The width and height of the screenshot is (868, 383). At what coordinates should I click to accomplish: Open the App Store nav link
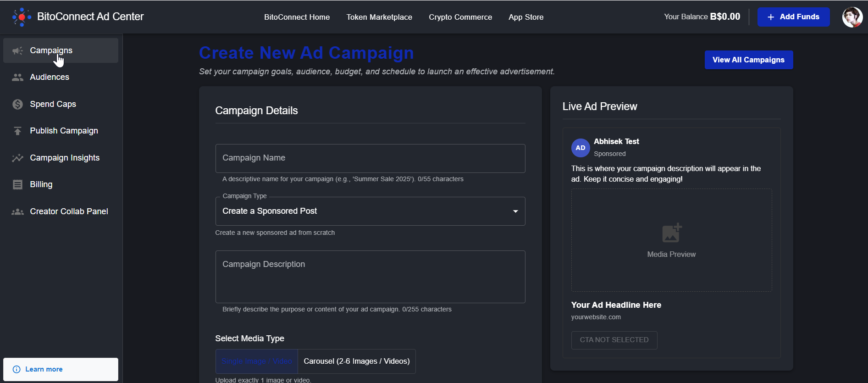526,17
